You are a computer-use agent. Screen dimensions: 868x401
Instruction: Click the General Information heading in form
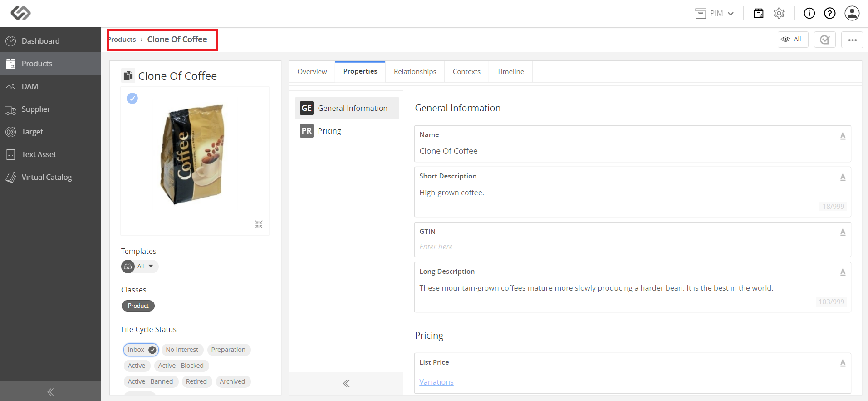click(x=458, y=108)
